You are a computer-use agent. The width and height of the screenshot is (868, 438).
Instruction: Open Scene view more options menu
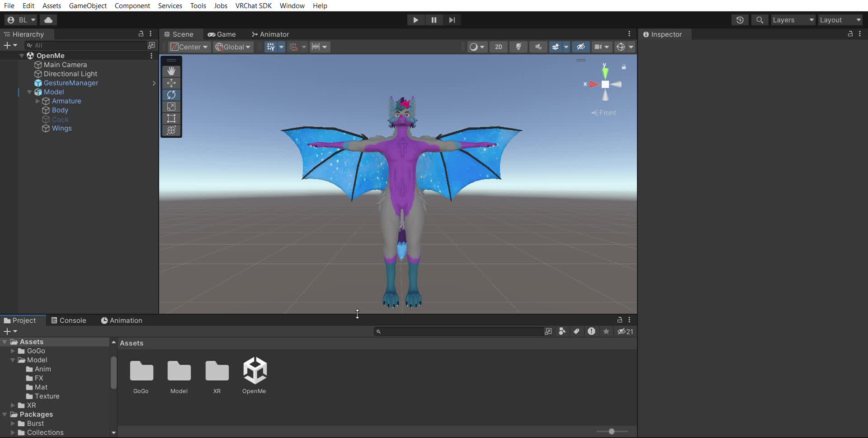[629, 34]
